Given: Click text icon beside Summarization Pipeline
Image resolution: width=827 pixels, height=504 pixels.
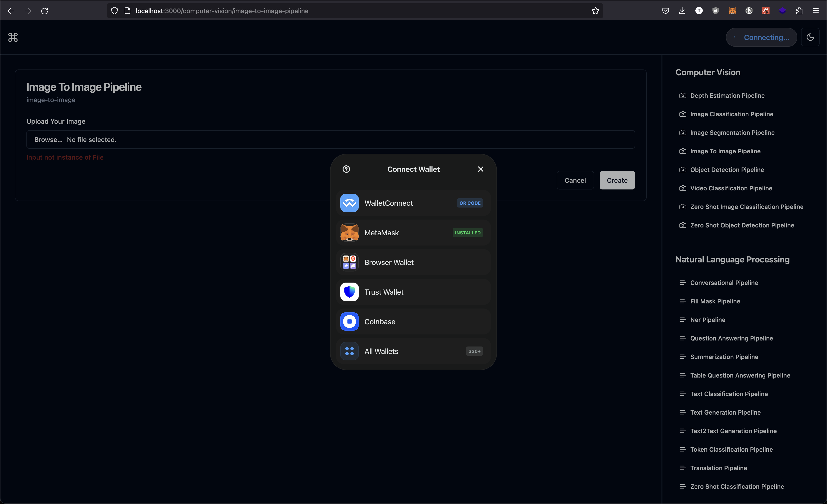Looking at the screenshot, I should point(682,357).
